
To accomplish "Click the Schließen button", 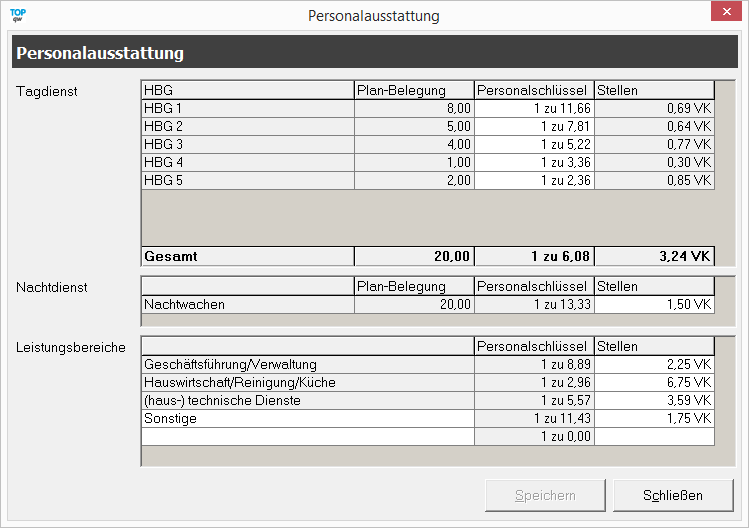I will pyautogui.click(x=673, y=495).
